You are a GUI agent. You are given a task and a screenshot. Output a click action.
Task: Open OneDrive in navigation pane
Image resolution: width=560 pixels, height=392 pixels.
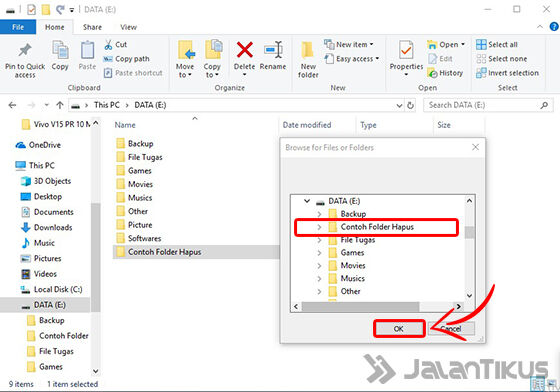coord(38,145)
